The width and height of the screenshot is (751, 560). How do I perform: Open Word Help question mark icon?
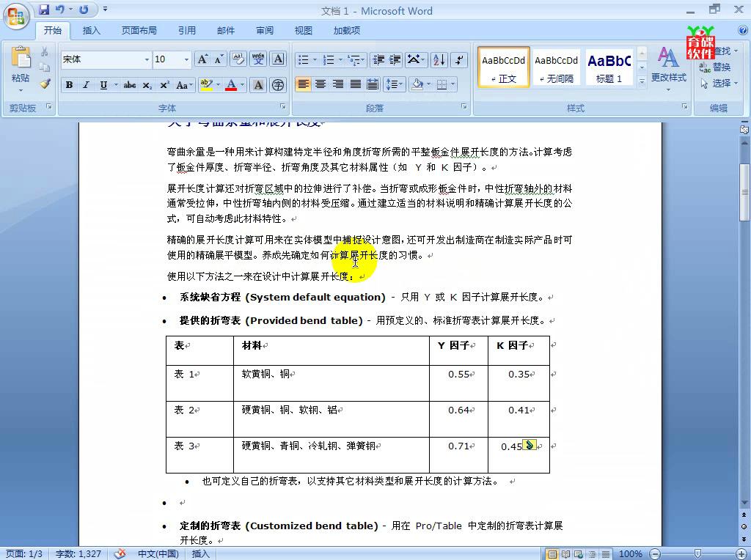pos(743,30)
